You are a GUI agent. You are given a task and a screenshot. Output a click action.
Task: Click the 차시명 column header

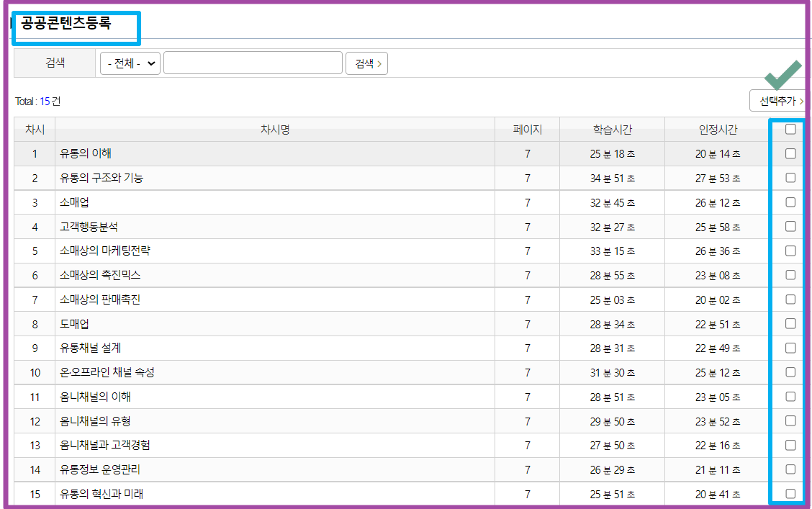tap(275, 130)
